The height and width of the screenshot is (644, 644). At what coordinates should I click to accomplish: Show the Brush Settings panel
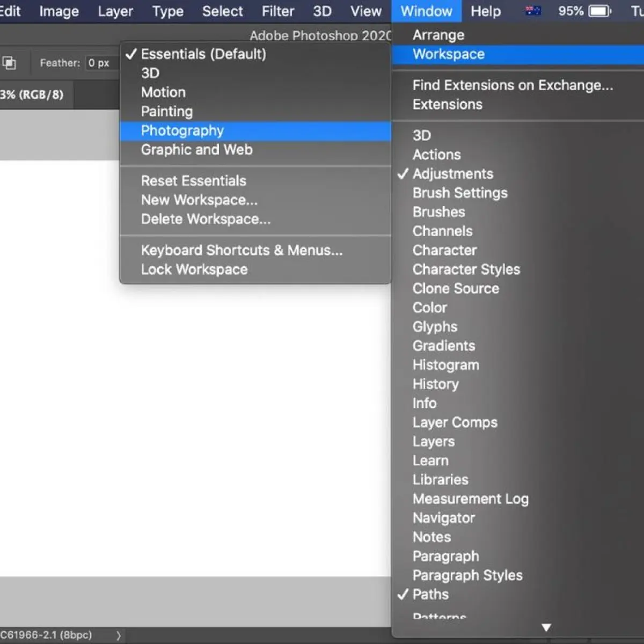[x=518, y=193]
